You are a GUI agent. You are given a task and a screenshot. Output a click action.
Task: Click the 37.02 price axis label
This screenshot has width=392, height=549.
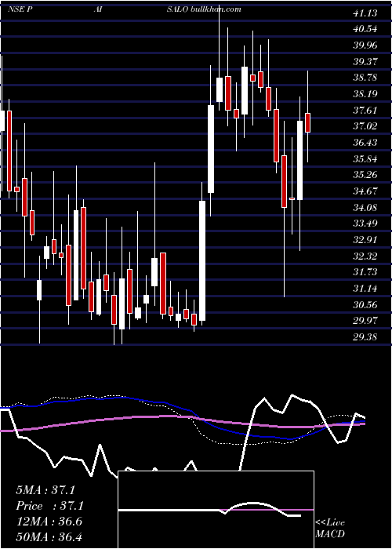365,126
